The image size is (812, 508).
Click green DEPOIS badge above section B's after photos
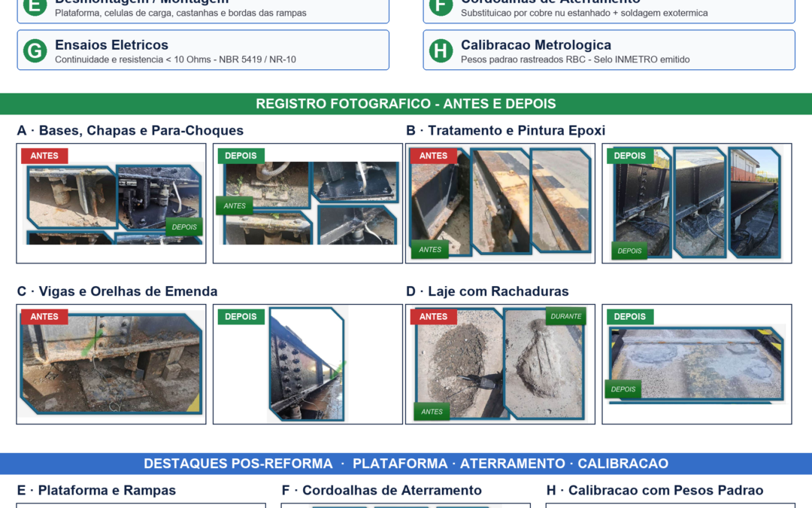(630, 156)
